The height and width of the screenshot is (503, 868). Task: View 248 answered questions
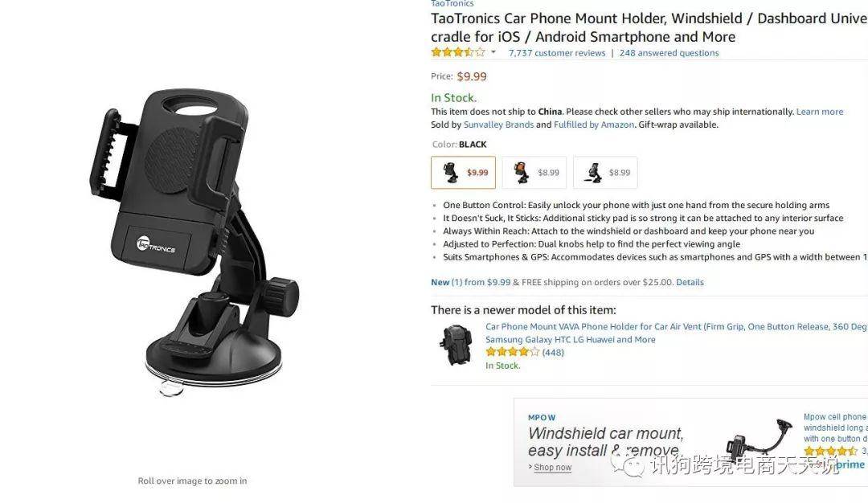point(669,53)
